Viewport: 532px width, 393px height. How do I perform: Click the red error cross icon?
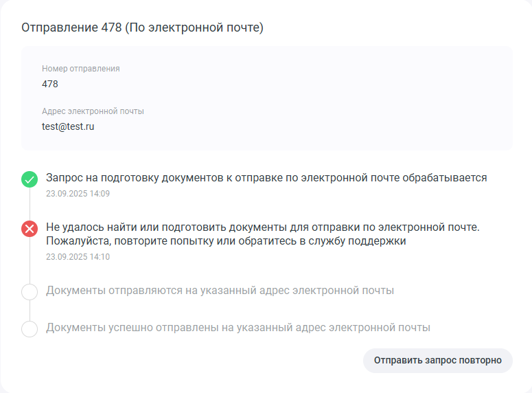(x=30, y=229)
